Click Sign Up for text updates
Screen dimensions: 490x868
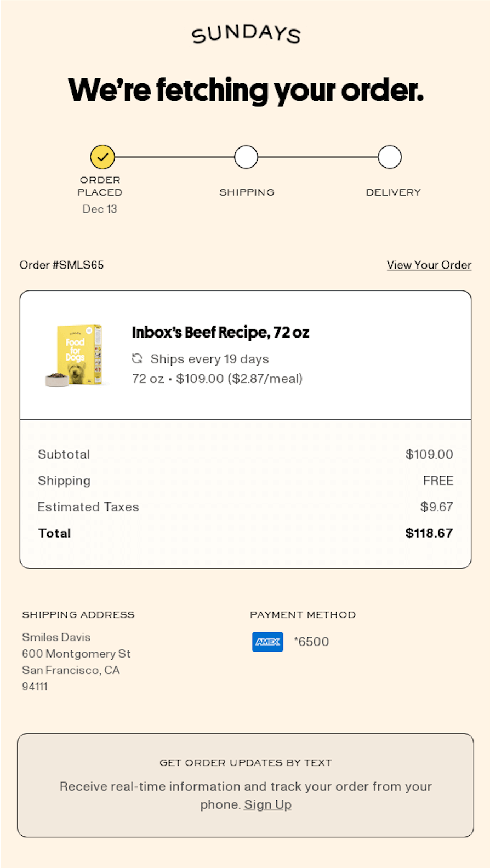point(268,804)
